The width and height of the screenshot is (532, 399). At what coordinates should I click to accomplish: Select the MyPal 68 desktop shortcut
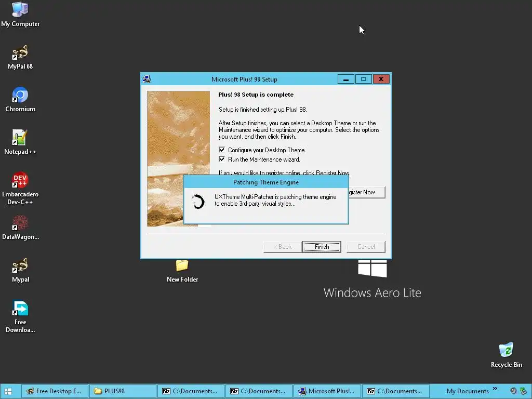click(20, 57)
